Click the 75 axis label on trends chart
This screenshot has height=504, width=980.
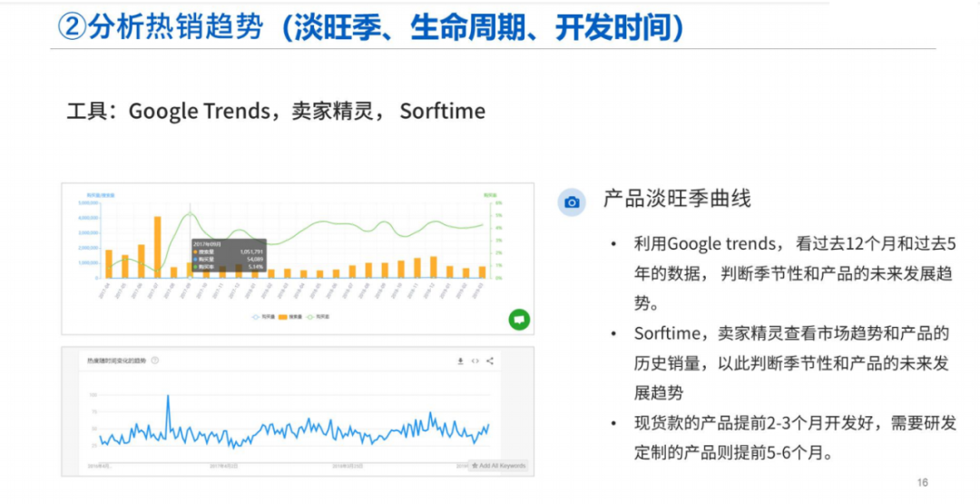94,411
